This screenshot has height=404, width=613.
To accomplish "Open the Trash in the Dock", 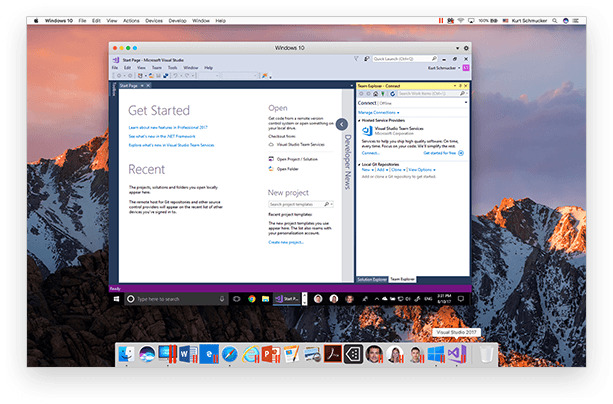I will click(x=486, y=354).
